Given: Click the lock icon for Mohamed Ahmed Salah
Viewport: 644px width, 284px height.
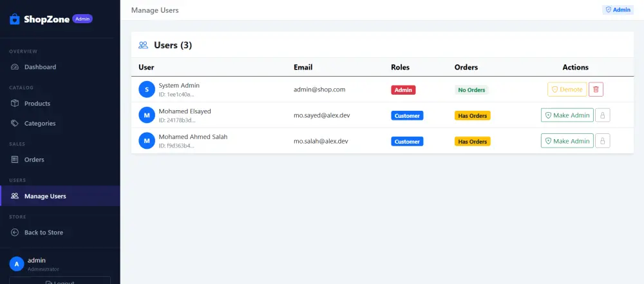Looking at the screenshot, I should point(603,141).
